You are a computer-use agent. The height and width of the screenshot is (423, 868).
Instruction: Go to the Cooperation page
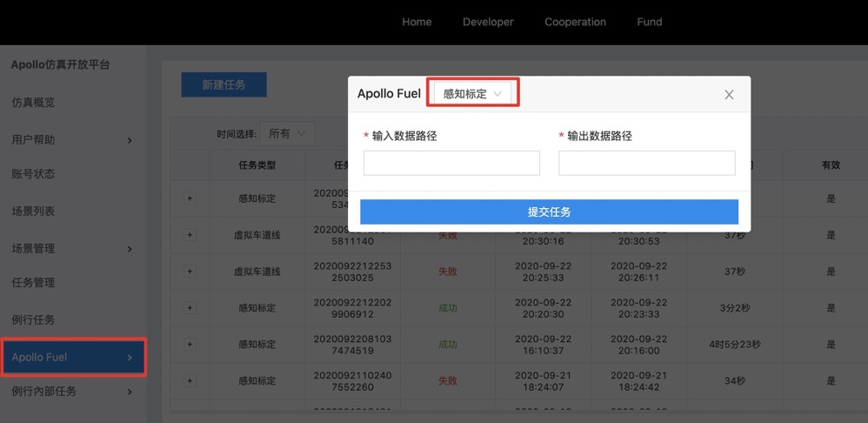click(x=575, y=22)
